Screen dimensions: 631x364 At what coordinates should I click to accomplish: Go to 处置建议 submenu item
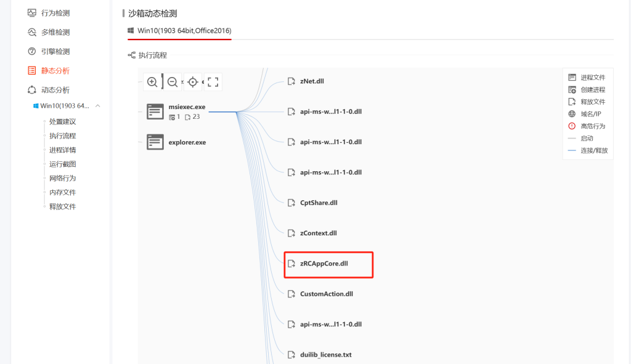pyautogui.click(x=62, y=122)
